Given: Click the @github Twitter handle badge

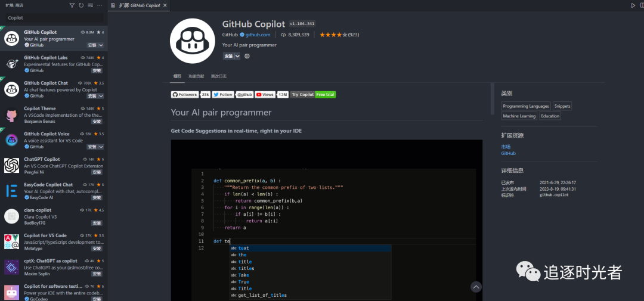Looking at the screenshot, I should (x=244, y=94).
